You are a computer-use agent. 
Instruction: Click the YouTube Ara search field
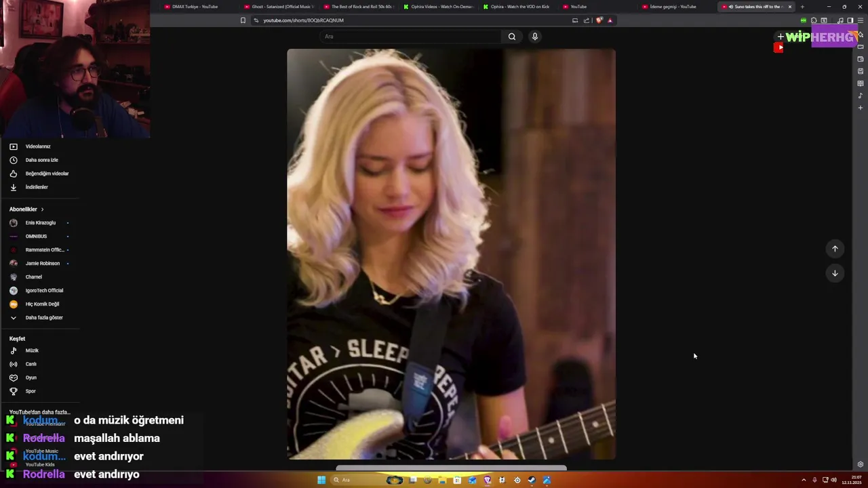click(x=410, y=37)
